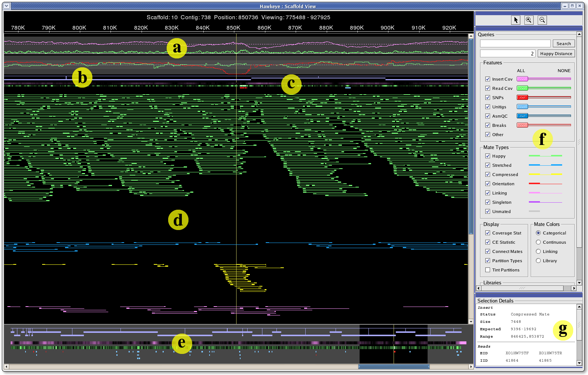Click the SNPs red slider handle
The width and height of the screenshot is (588, 375).
point(522,98)
